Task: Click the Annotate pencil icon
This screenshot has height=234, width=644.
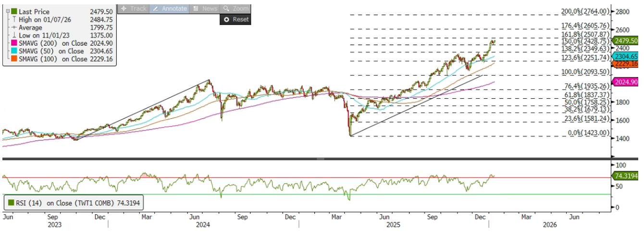Action: [156, 9]
